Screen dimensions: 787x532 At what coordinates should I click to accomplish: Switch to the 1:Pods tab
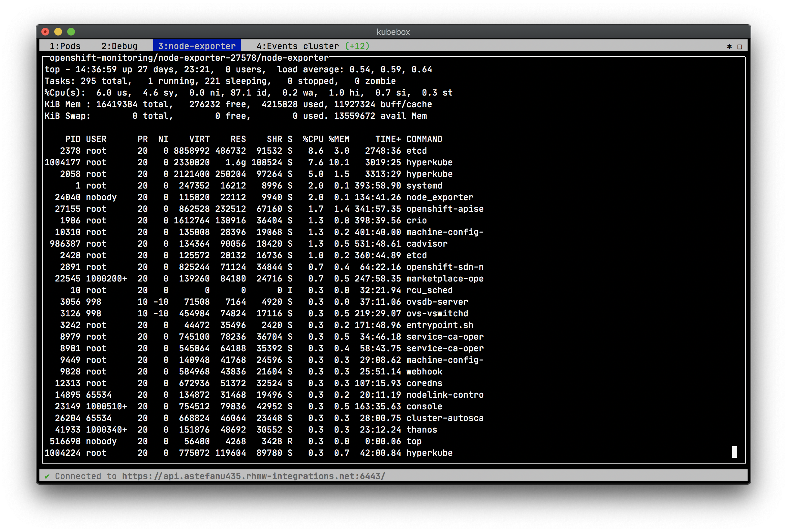pos(65,46)
